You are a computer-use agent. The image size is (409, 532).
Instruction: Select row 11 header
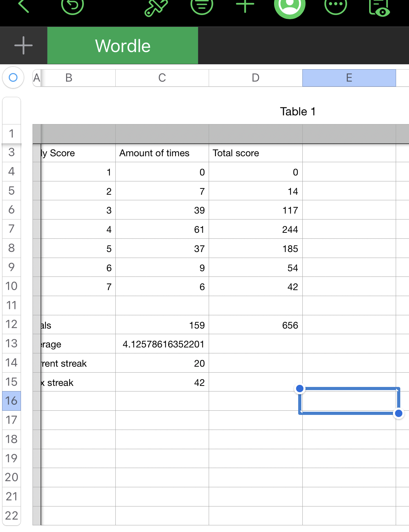(x=12, y=305)
